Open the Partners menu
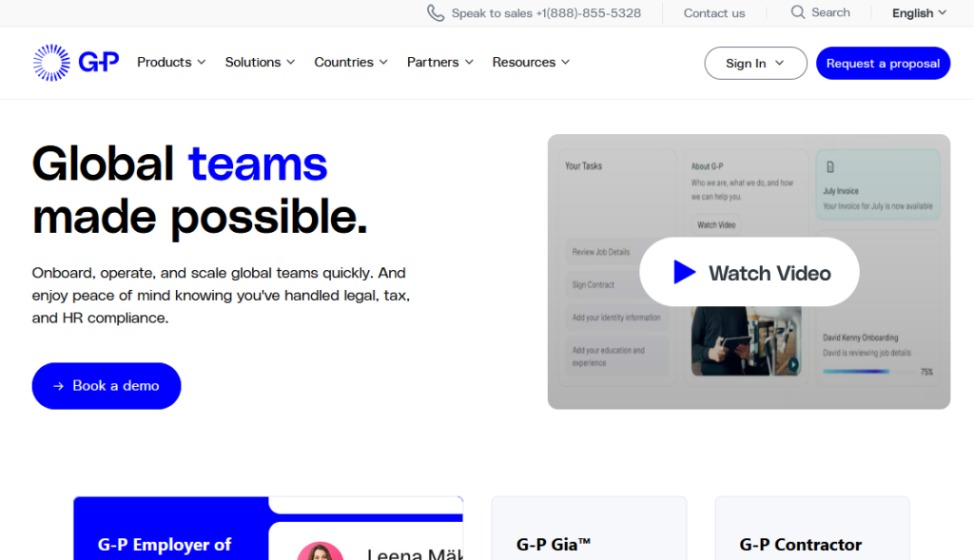 [x=439, y=63]
